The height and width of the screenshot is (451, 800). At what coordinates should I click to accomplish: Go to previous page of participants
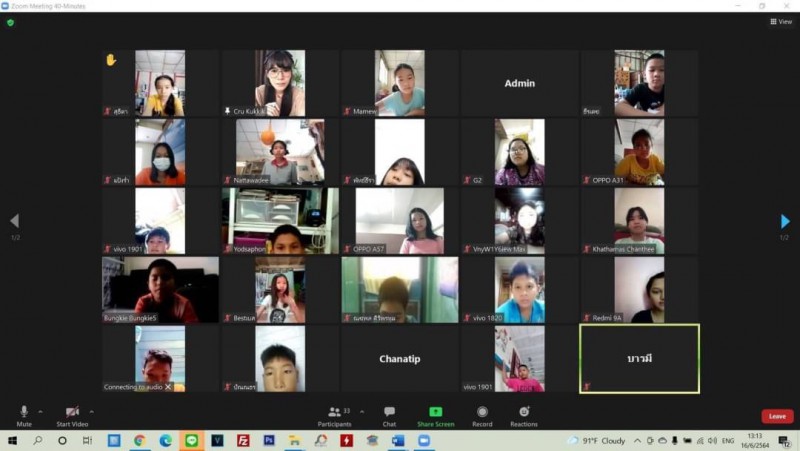[x=14, y=221]
